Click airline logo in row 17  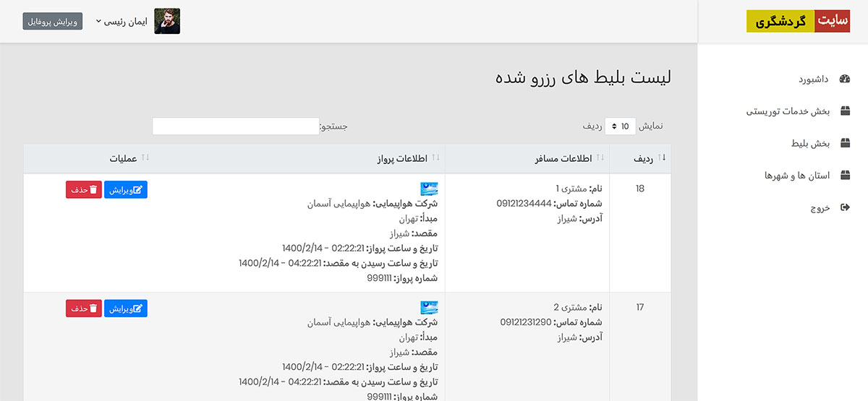coord(429,307)
